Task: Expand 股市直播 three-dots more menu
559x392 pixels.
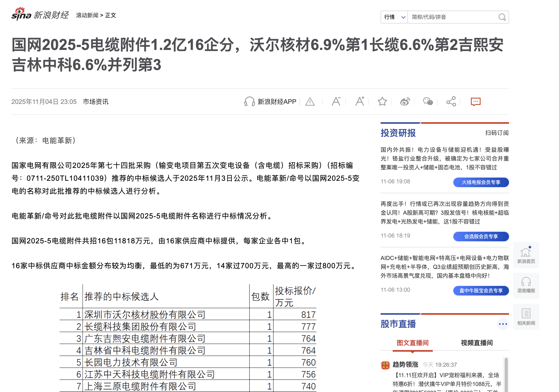Action: [x=503, y=324]
